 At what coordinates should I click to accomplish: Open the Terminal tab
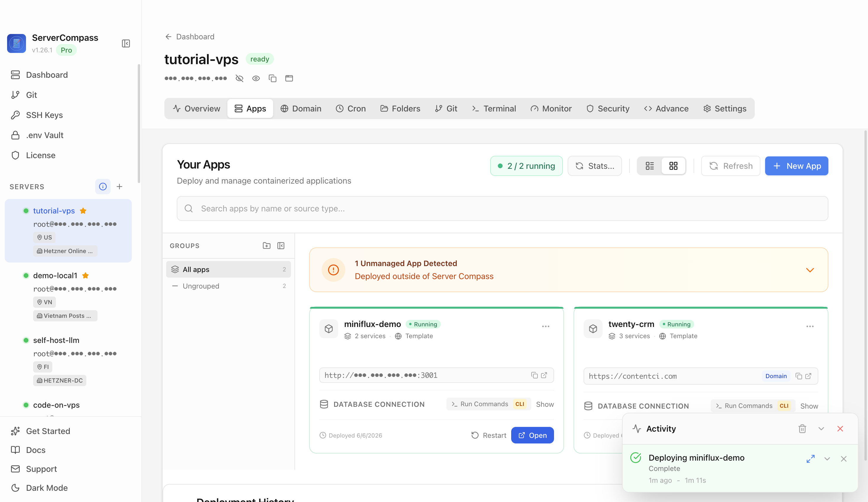tap(494, 109)
